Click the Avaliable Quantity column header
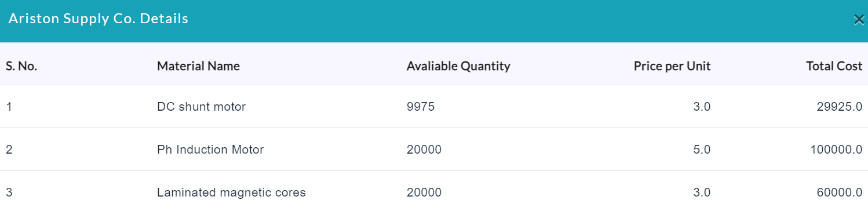Image resolution: width=868 pixels, height=211 pixels. (x=458, y=66)
